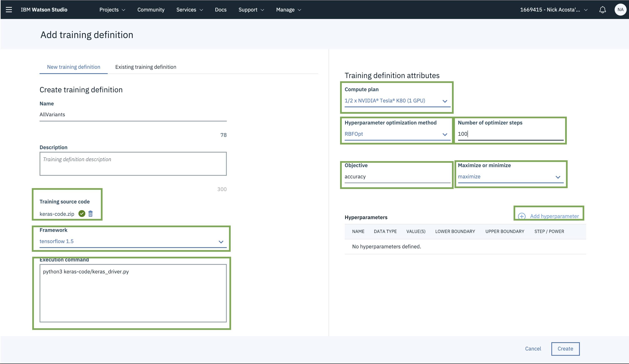This screenshot has height=364, width=629.
Task: Delete keras-code.zip with trash icon
Action: [91, 213]
